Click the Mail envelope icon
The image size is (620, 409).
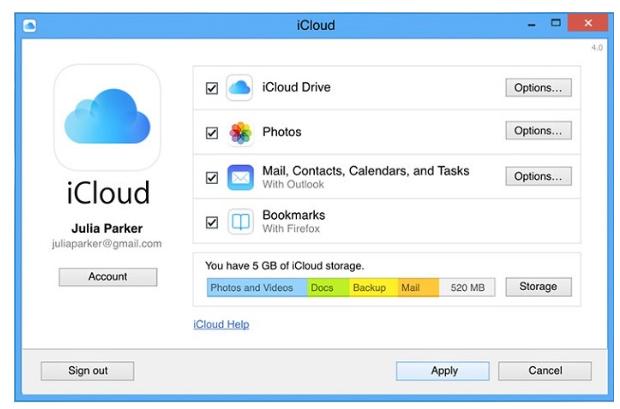coord(240,178)
